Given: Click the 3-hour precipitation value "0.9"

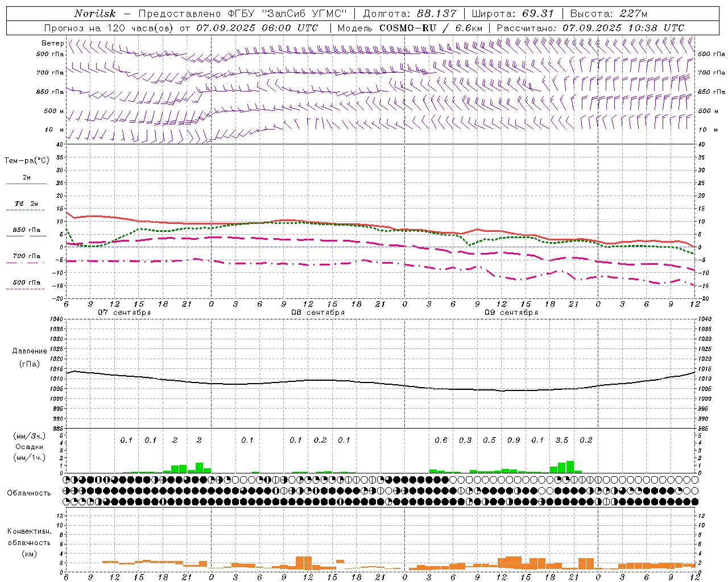Looking at the screenshot, I should [x=514, y=440].
